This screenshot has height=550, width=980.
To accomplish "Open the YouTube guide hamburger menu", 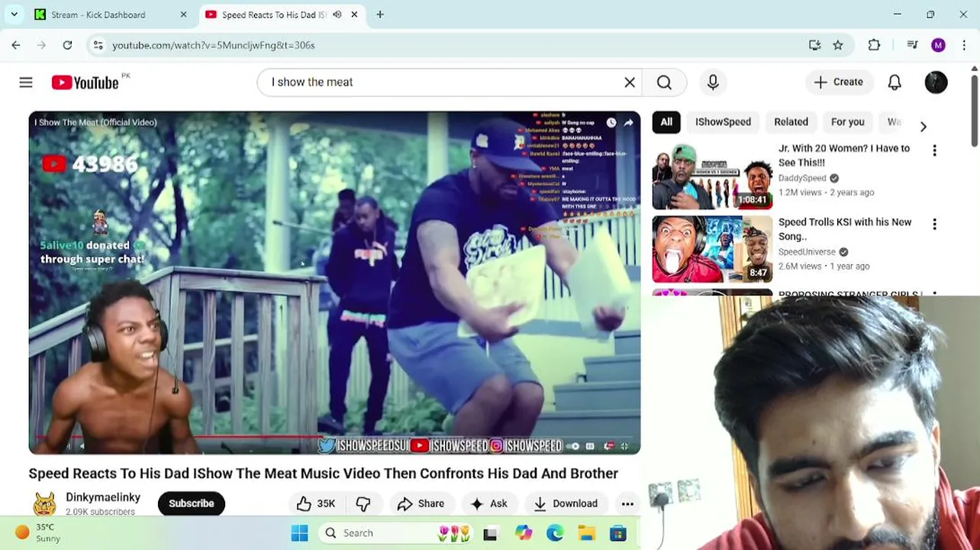I will point(26,82).
